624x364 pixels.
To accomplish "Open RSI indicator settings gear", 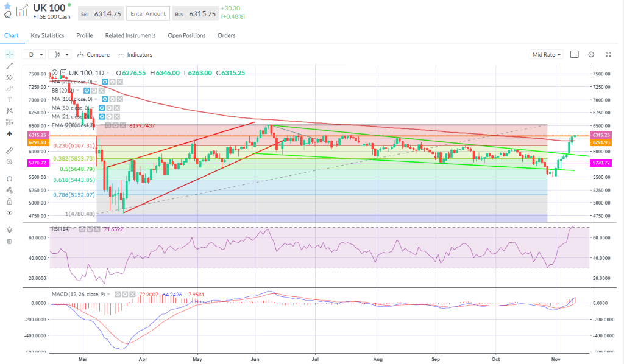I will (90, 229).
